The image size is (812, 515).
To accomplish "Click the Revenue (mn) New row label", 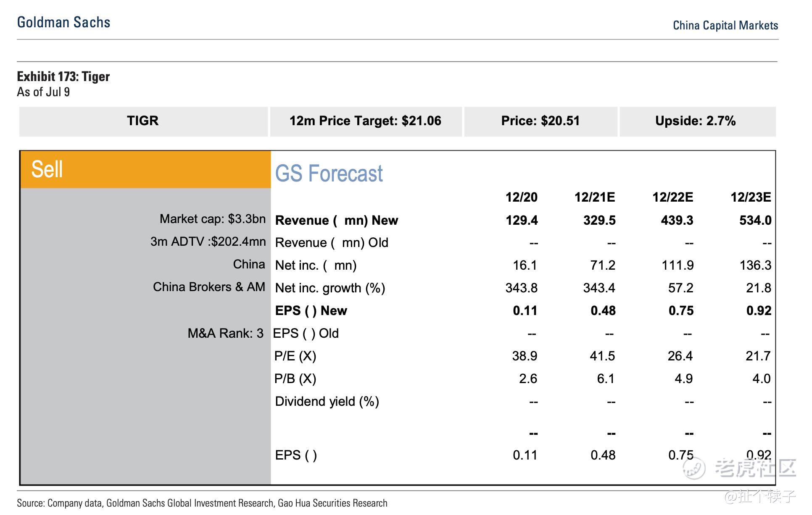I will pos(336,221).
